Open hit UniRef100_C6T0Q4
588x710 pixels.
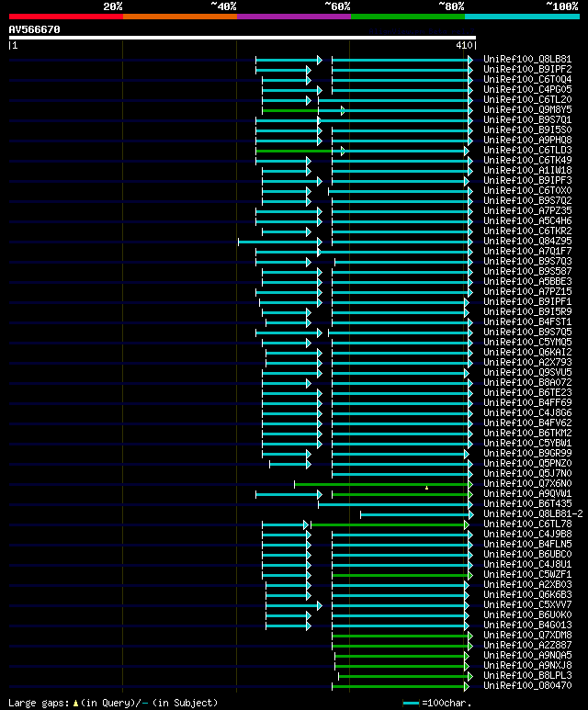click(x=527, y=79)
